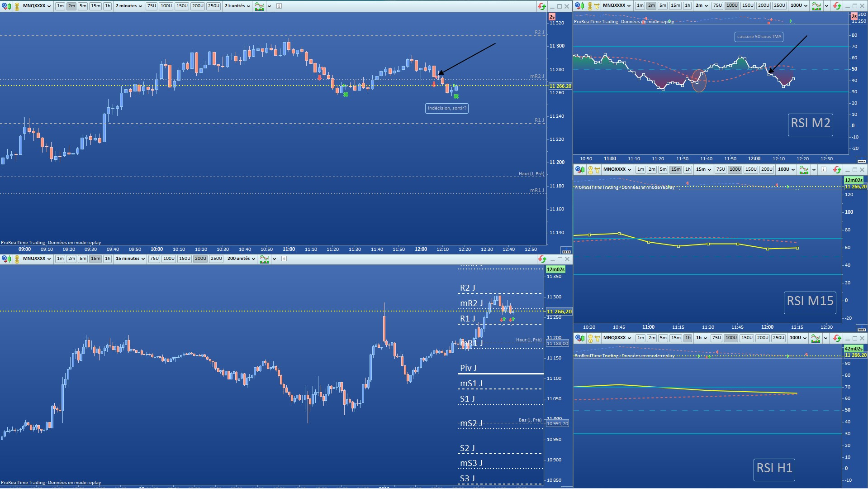Viewport: 868px width, 489px height.
Task: Open the 2 minutes timeframe dropdown
Action: (129, 6)
